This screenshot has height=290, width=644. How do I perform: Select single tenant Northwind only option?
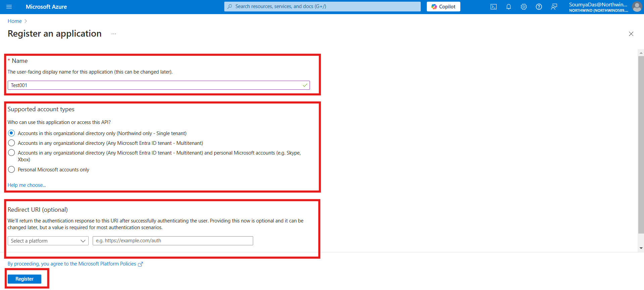11,133
